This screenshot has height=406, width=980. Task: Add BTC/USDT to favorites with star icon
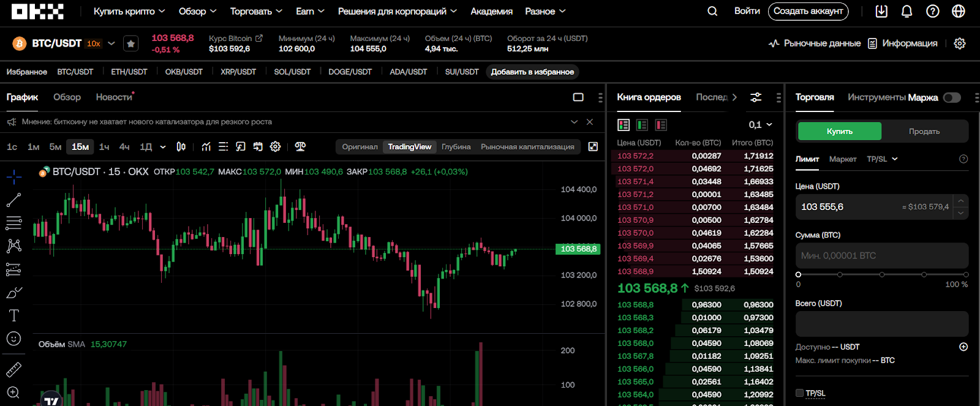tap(130, 43)
